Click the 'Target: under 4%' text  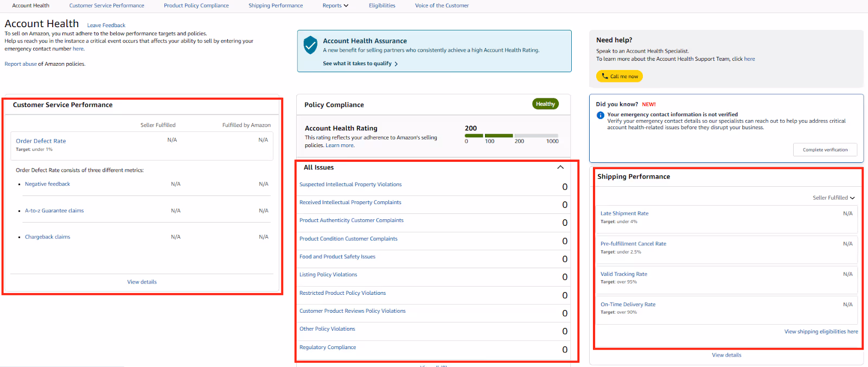click(x=619, y=222)
